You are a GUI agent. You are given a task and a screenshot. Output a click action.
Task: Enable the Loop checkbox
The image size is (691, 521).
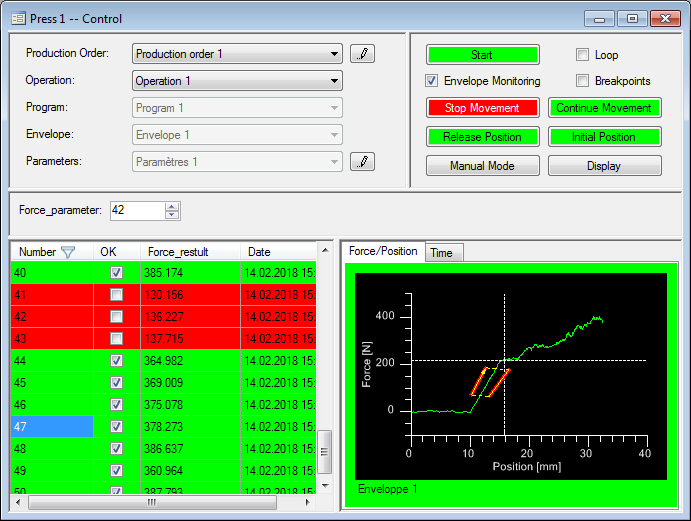[582, 55]
